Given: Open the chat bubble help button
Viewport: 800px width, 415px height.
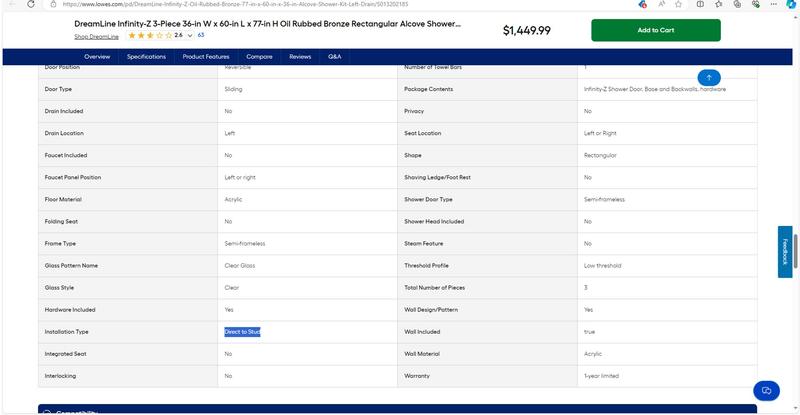Looking at the screenshot, I should 766,390.
